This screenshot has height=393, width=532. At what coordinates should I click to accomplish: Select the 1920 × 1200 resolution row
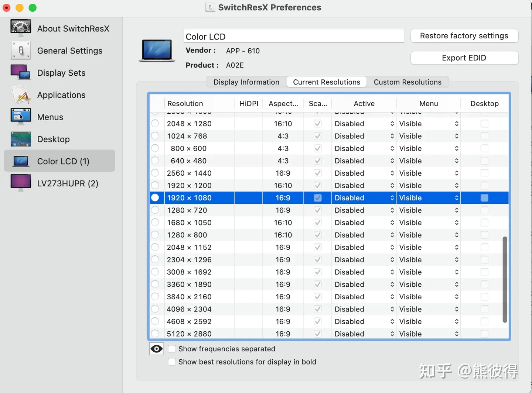coord(329,186)
